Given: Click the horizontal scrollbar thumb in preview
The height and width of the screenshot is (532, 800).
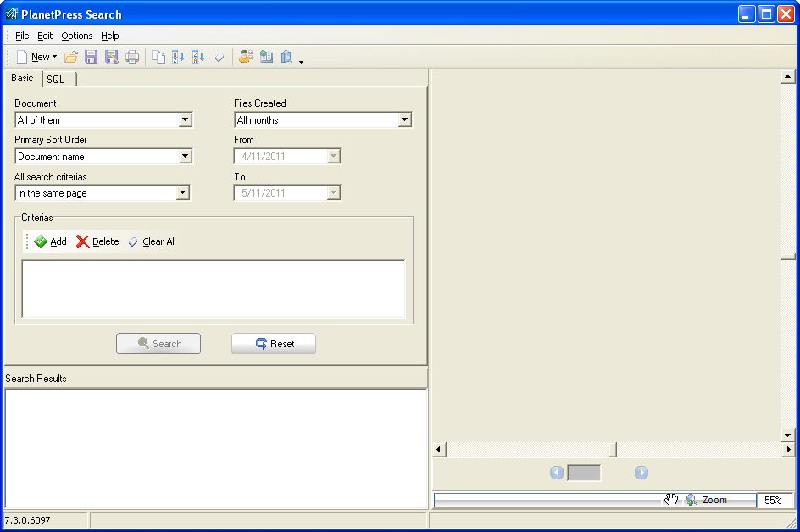Looking at the screenshot, I should 613,449.
